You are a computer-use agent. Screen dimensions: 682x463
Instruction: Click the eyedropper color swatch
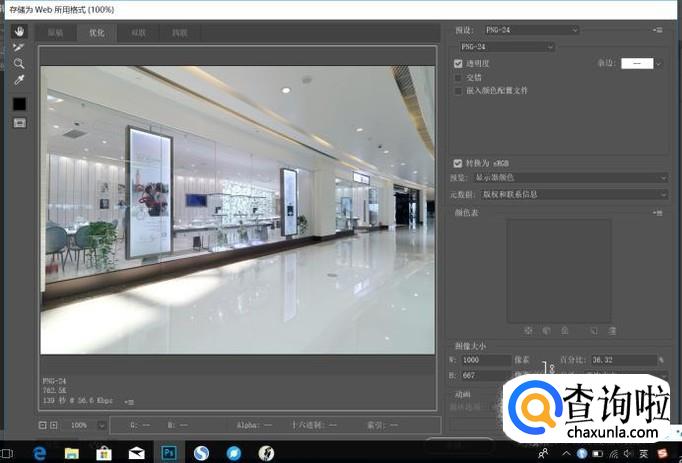click(x=19, y=103)
